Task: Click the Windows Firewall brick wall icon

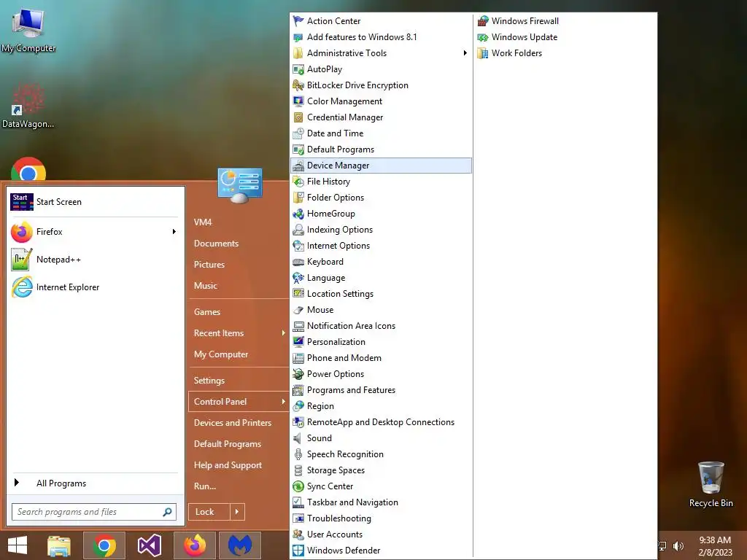Action: coord(483,21)
